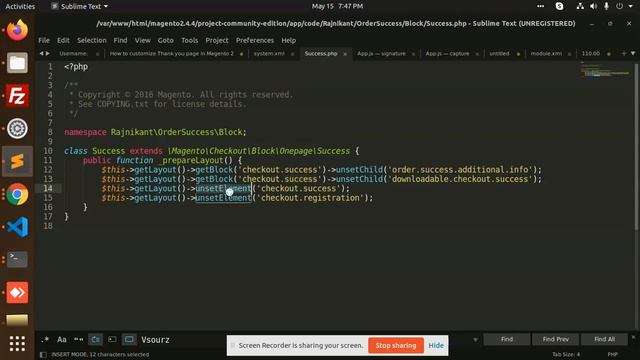The image size is (640, 360).
Task: Switch to App.js — signature tab
Action: tap(381, 53)
